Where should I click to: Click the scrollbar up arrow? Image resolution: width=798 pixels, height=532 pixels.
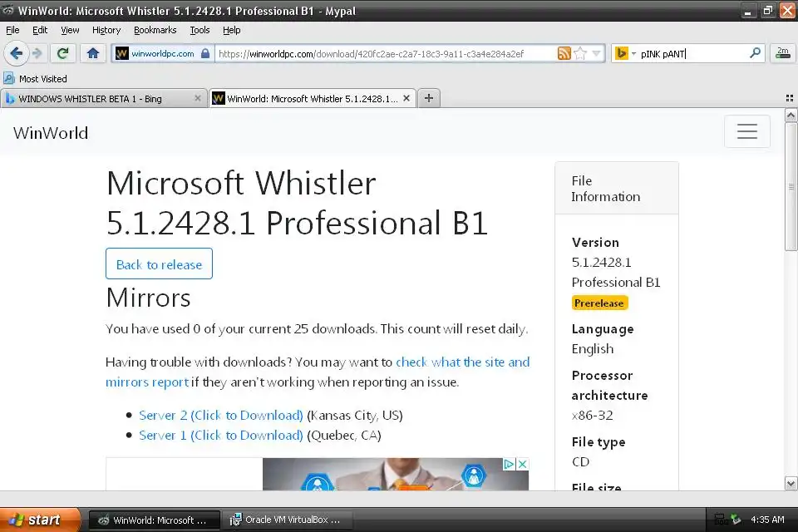coord(791,115)
